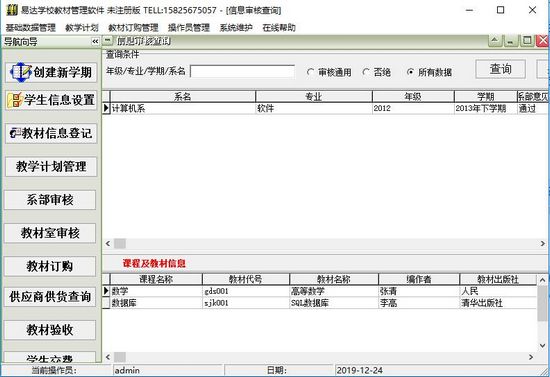
Task: Click the application icon in the title bar
Action: [x=12, y=10]
